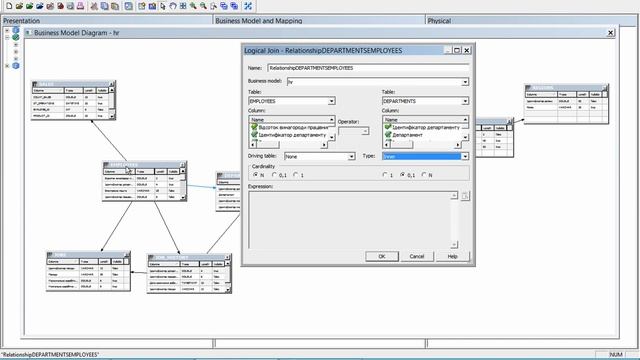Click the Cut scissors toolbar icon
Image resolution: width=640 pixels, height=360 pixels.
[x=94, y=6]
